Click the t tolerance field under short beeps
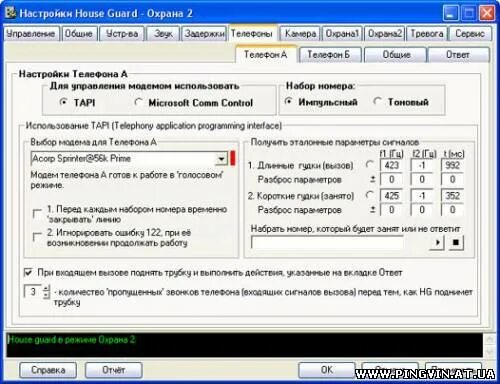This screenshot has width=500, height=384. click(452, 210)
